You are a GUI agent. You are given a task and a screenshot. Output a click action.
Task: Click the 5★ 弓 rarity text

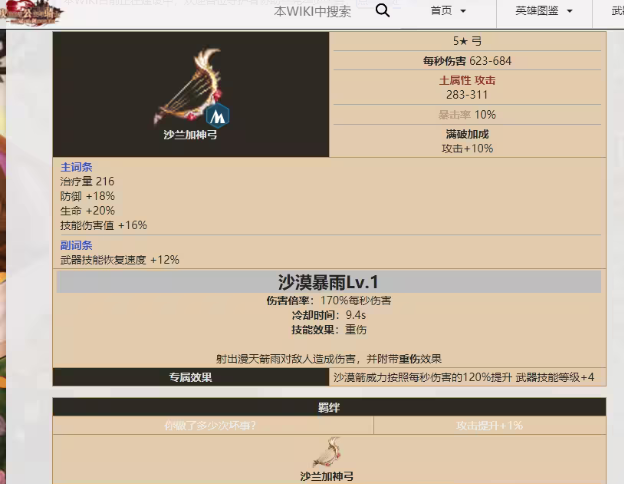467,41
